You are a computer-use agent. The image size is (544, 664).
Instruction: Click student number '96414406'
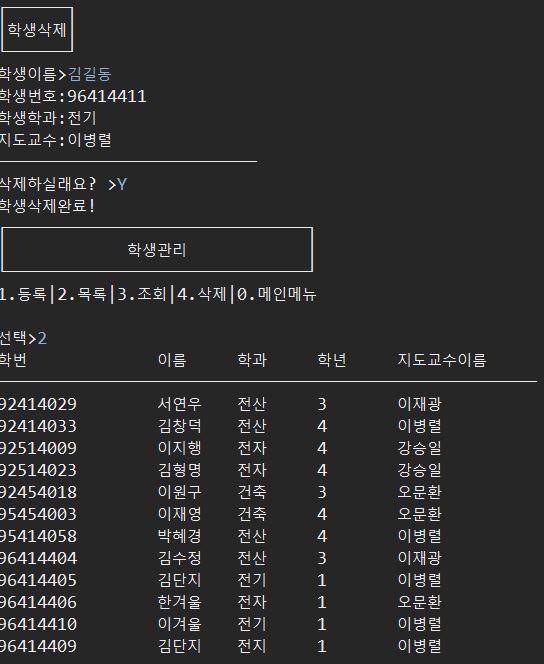coord(38,602)
